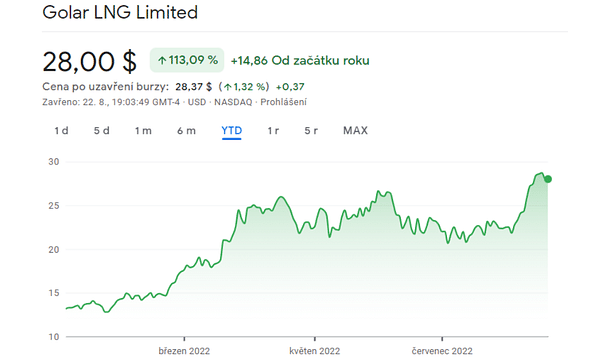
Task: Click the Zavřeno: 22. 8., 19:03:49 GMT-4 timestamp
Action: pos(111,102)
